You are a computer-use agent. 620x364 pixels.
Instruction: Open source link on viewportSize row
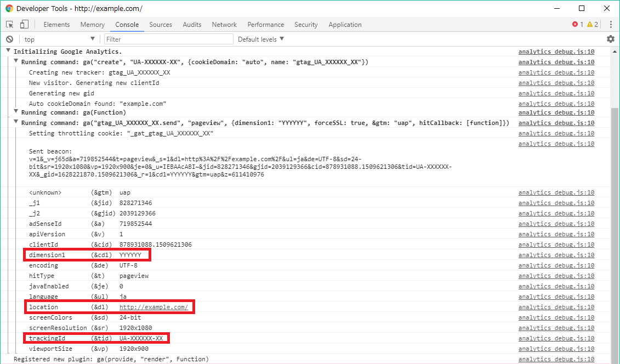click(556, 349)
